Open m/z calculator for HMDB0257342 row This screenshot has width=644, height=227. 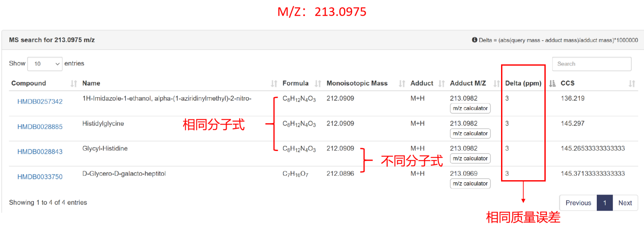point(470,108)
